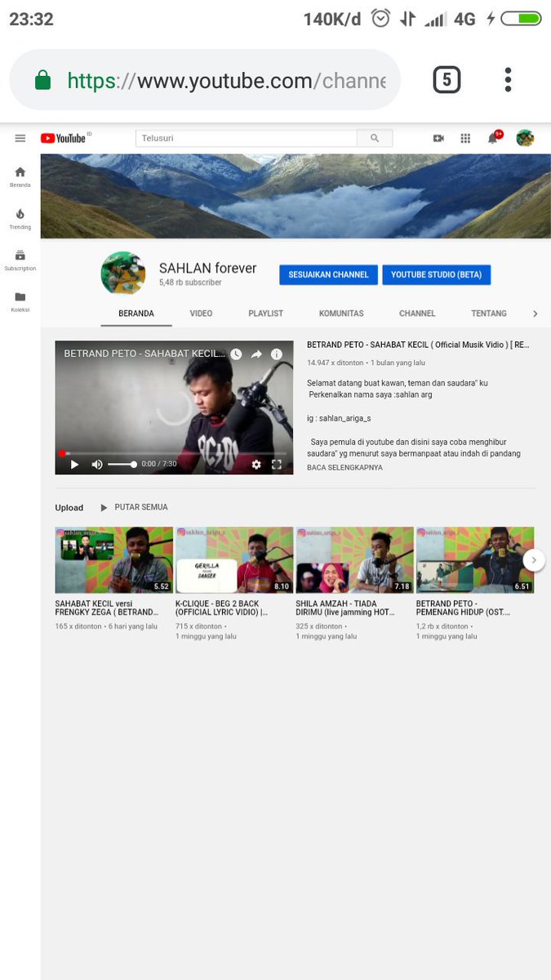Click the Telusuri search field
The width and height of the screenshot is (551, 980).
pyautogui.click(x=247, y=138)
